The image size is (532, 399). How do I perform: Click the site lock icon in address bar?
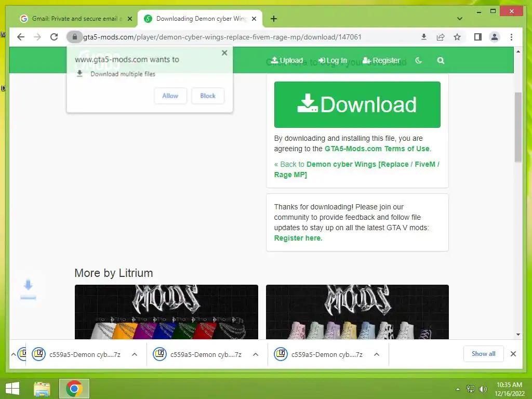tap(75, 37)
